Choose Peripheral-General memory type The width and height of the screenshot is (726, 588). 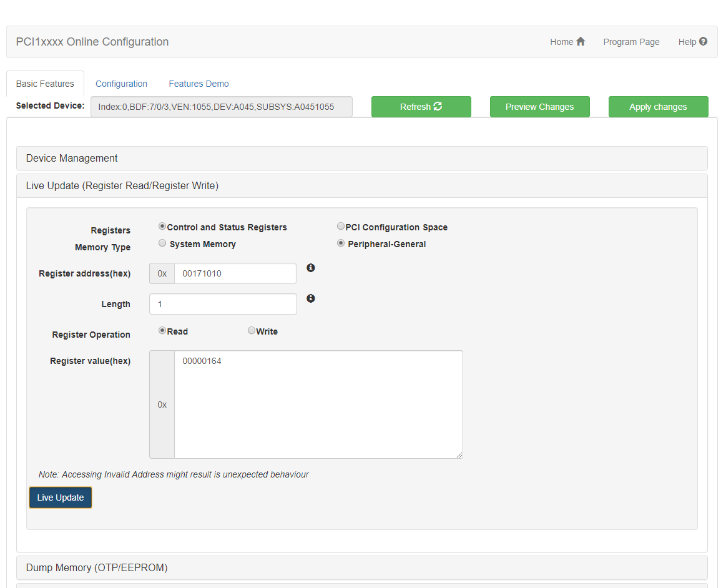341,243
